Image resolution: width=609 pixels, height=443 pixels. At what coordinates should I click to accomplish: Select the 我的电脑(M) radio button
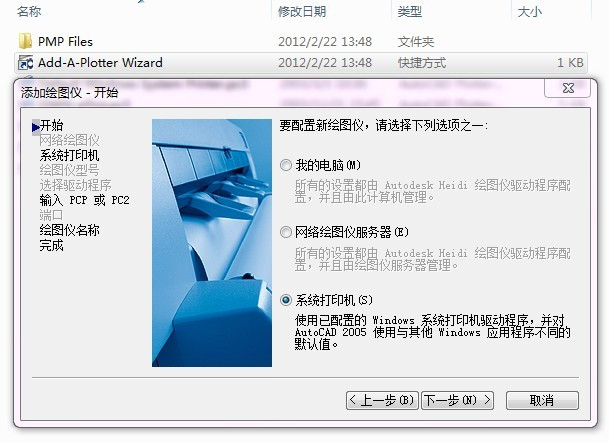pyautogui.click(x=286, y=165)
